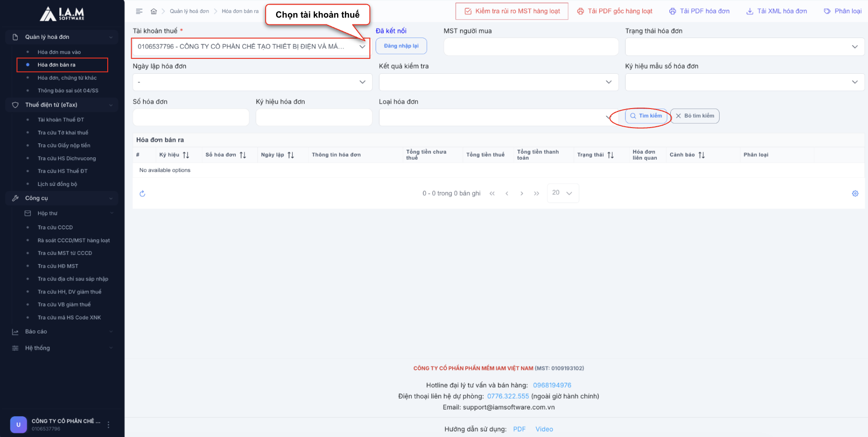Click the Số hóa đơn input field

191,118
